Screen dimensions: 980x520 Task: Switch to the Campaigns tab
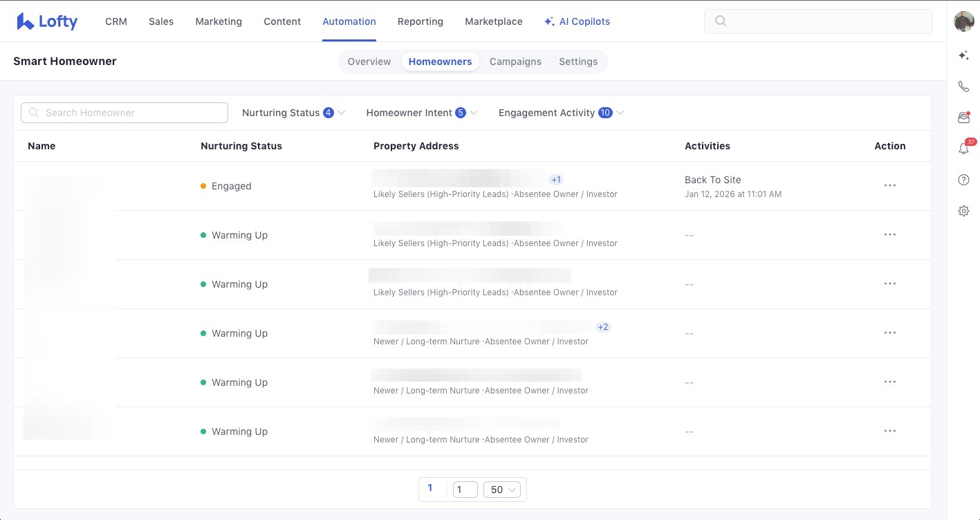tap(515, 62)
